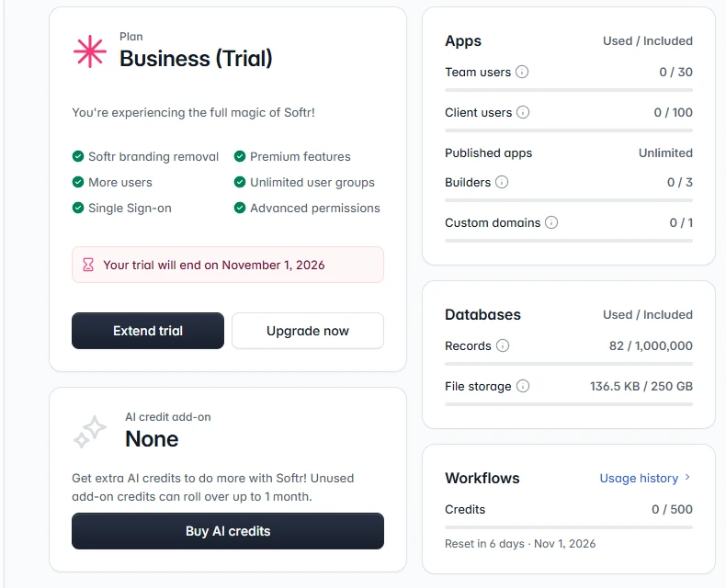Click the Apps section heading
This screenshot has height=588, width=726.
(x=463, y=40)
